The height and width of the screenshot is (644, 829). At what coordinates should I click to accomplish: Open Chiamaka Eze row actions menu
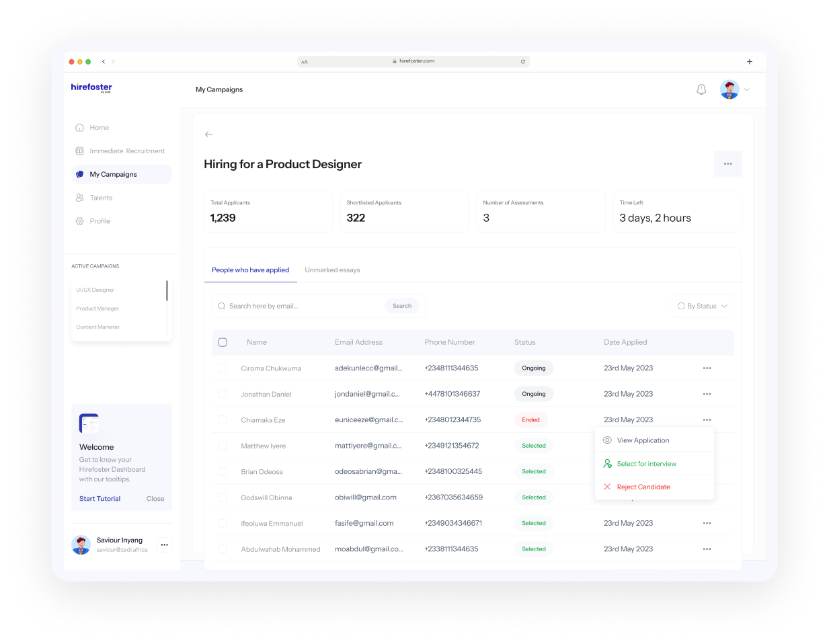pos(707,420)
